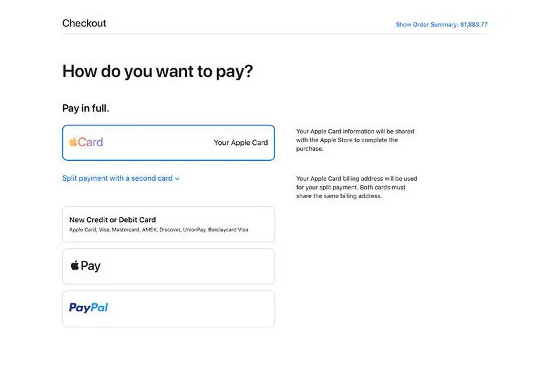
Task: Click the PayPal logo
Action: click(88, 308)
